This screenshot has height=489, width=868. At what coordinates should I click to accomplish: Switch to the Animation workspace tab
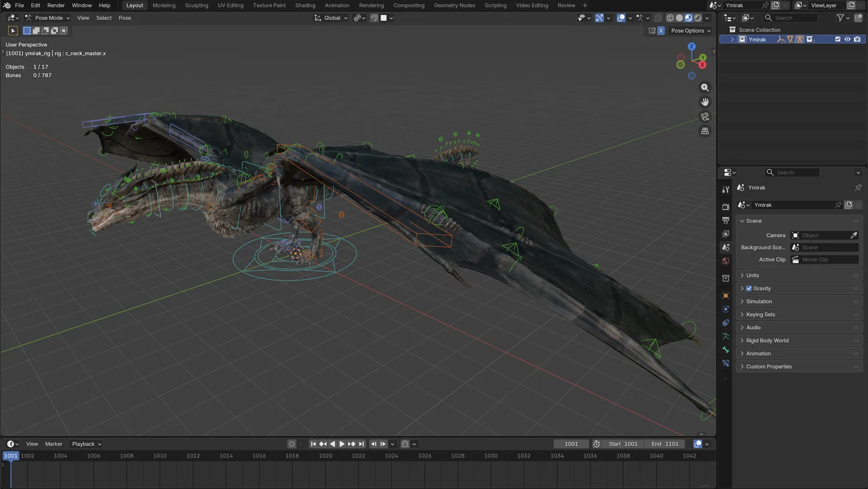point(337,5)
